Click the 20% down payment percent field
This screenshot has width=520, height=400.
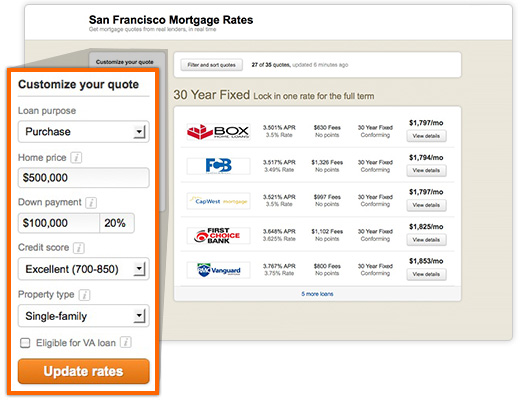click(x=117, y=223)
